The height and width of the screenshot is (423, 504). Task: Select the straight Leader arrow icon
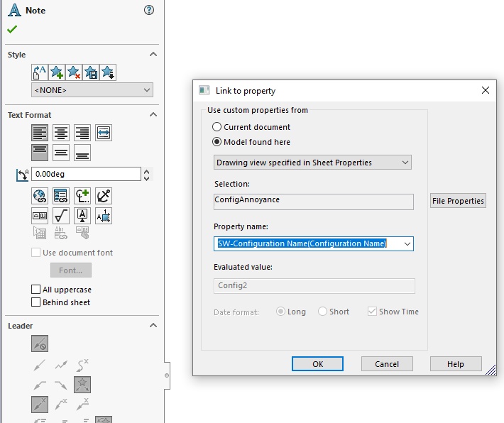[40, 365]
